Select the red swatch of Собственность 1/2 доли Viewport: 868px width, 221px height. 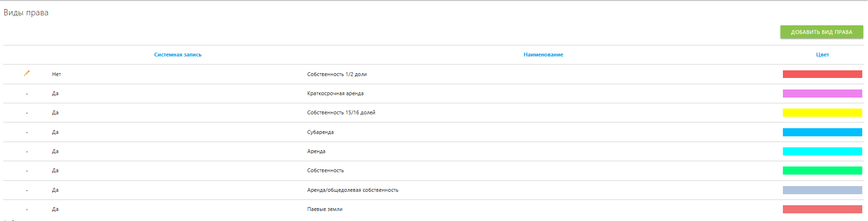823,74
